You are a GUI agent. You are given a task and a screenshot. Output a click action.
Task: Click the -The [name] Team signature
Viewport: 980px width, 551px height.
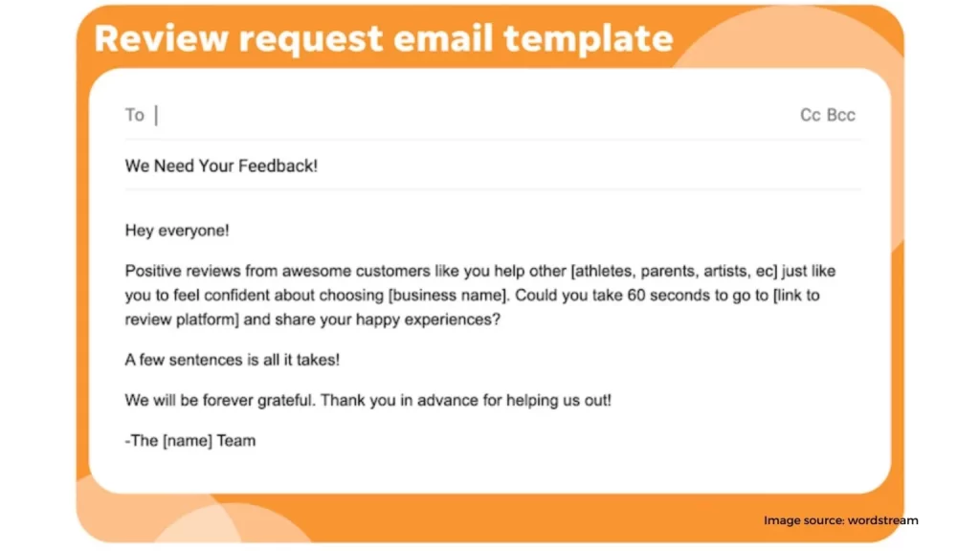(190, 441)
